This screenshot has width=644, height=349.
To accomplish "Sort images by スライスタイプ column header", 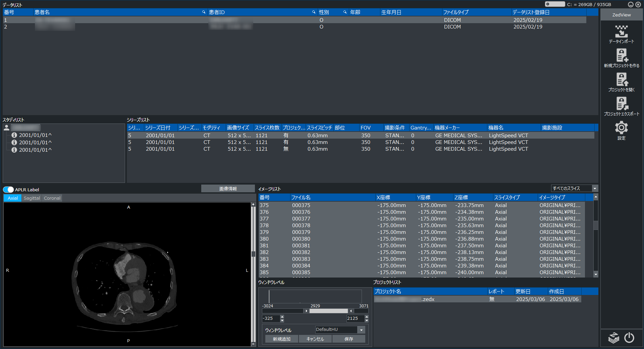I will pyautogui.click(x=515, y=198).
